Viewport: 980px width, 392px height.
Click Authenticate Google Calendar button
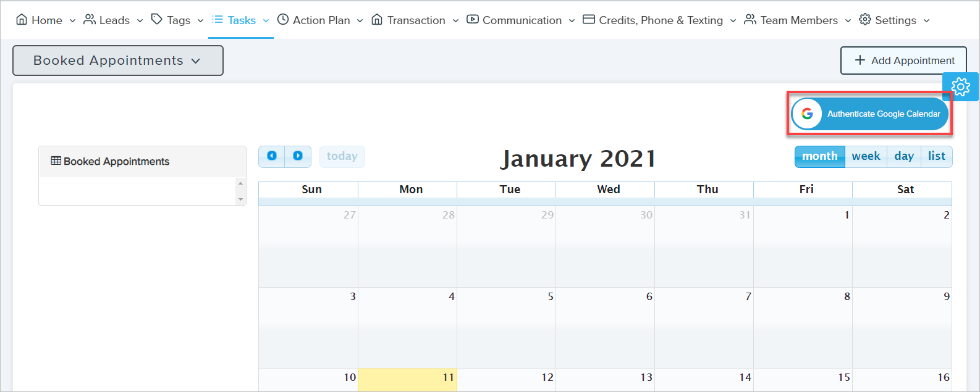coord(883,114)
